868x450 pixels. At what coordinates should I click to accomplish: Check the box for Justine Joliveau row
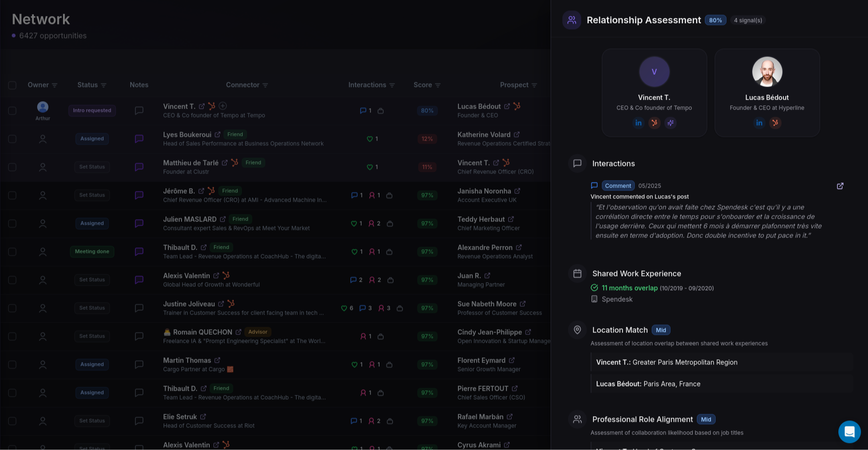point(12,308)
